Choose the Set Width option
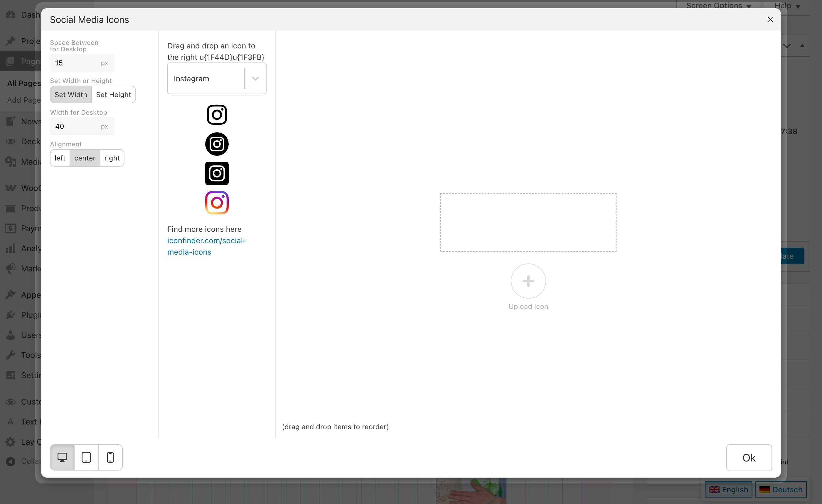This screenshot has height=504, width=822. click(71, 95)
